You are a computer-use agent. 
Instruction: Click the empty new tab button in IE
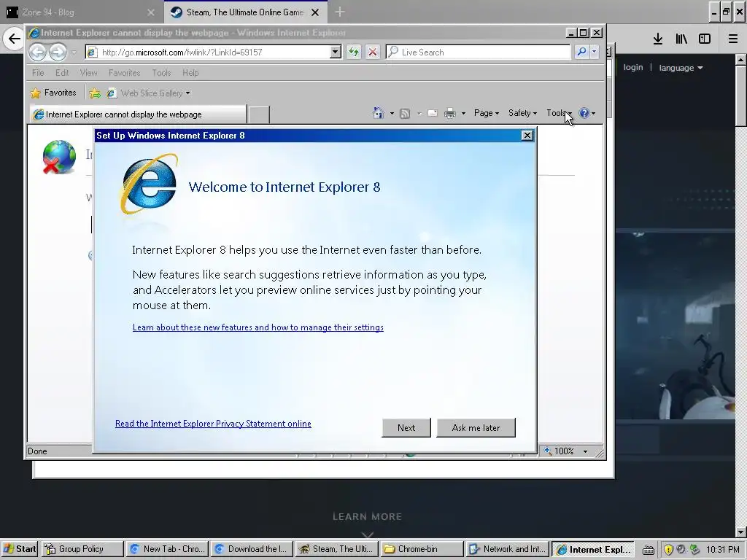[259, 114]
